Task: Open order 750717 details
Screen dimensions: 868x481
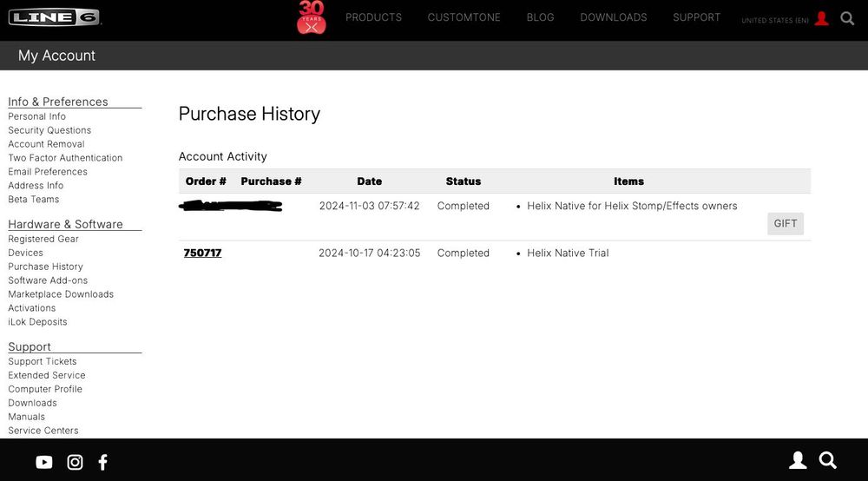Action: click(202, 253)
